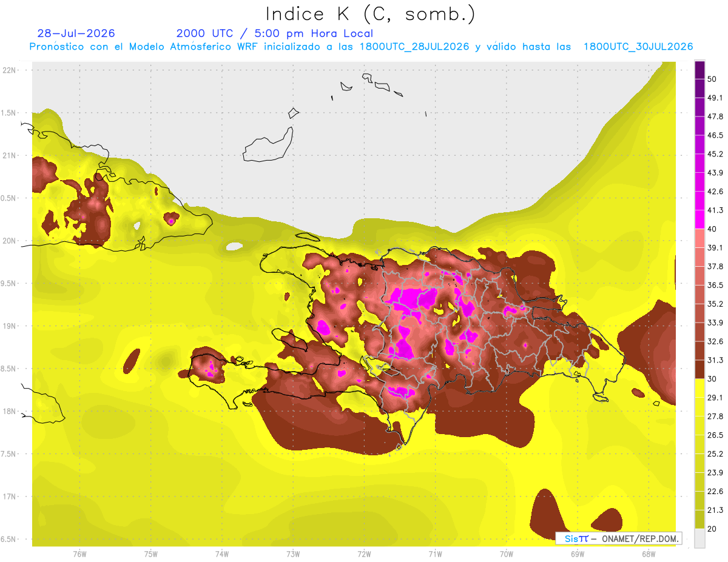Click the legend value '21.3'
728x562 pixels.
pyautogui.click(x=715, y=510)
